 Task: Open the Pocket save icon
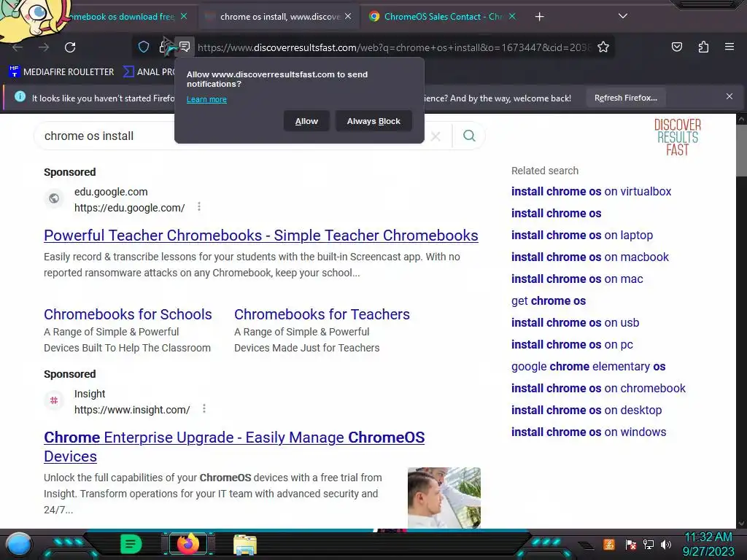pos(676,47)
